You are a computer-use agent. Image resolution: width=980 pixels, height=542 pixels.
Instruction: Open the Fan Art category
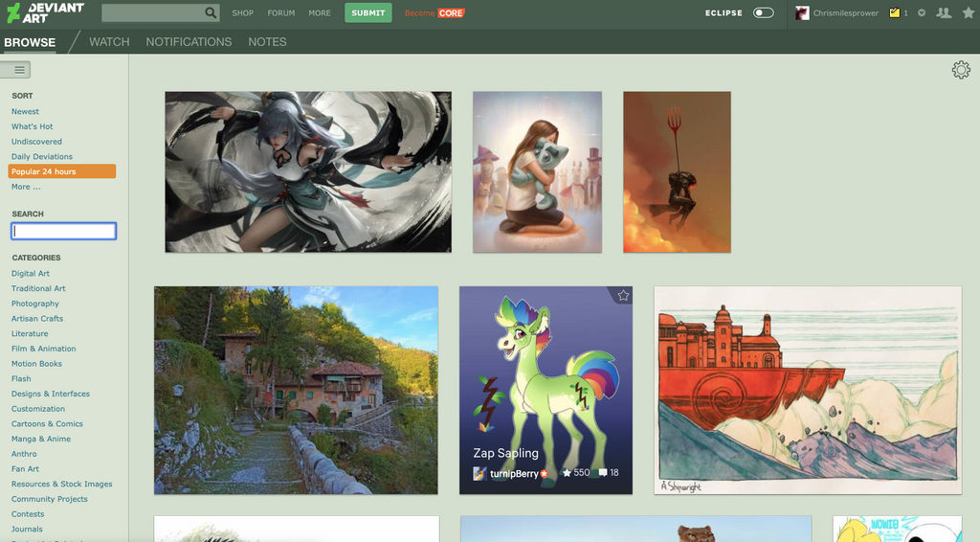click(x=25, y=468)
